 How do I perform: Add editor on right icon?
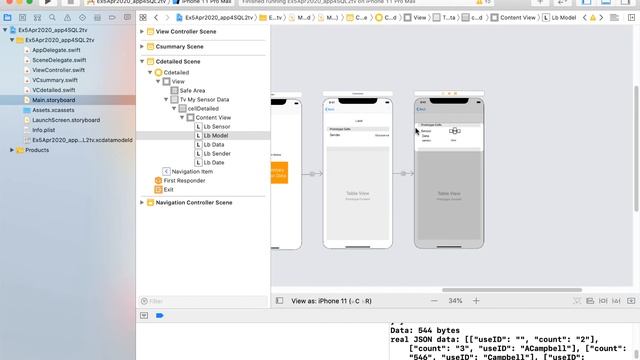point(631,18)
